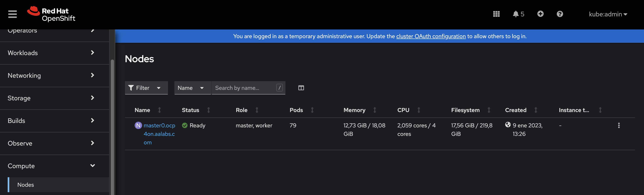The width and height of the screenshot is (644, 195).
Task: Sort table by CPU column
Action: (x=409, y=110)
